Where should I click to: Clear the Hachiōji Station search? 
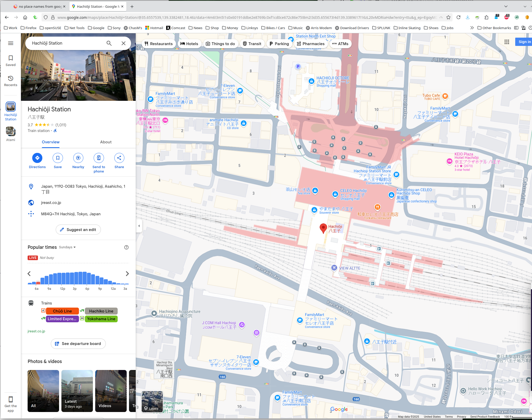[124, 43]
